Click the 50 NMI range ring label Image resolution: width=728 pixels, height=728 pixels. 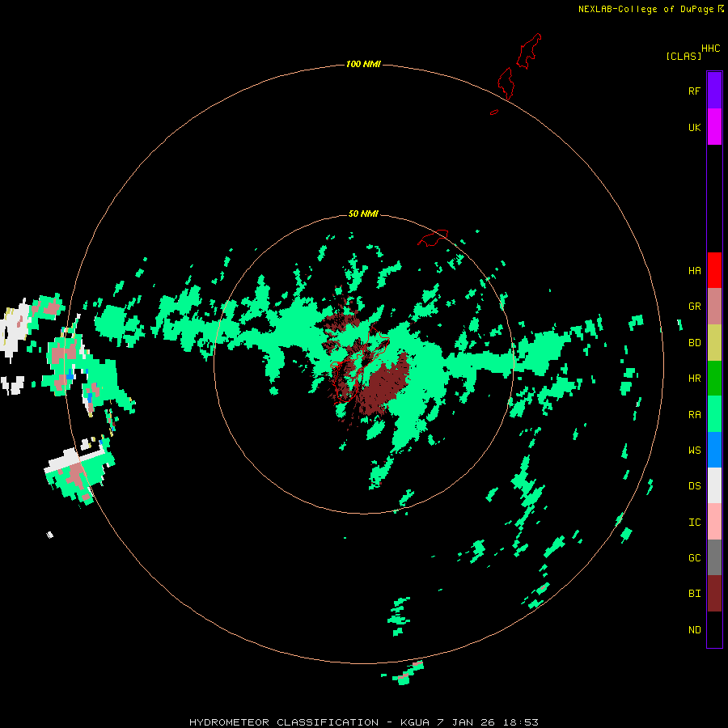coord(363,214)
